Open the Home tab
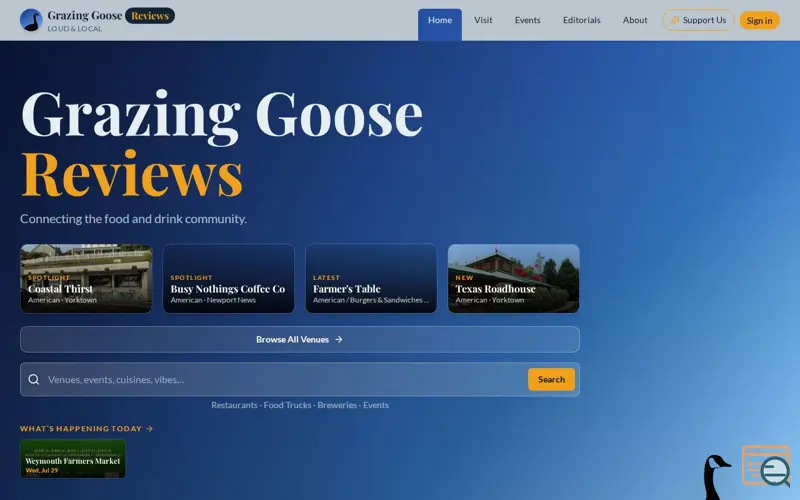The height and width of the screenshot is (500, 800). (440, 24)
